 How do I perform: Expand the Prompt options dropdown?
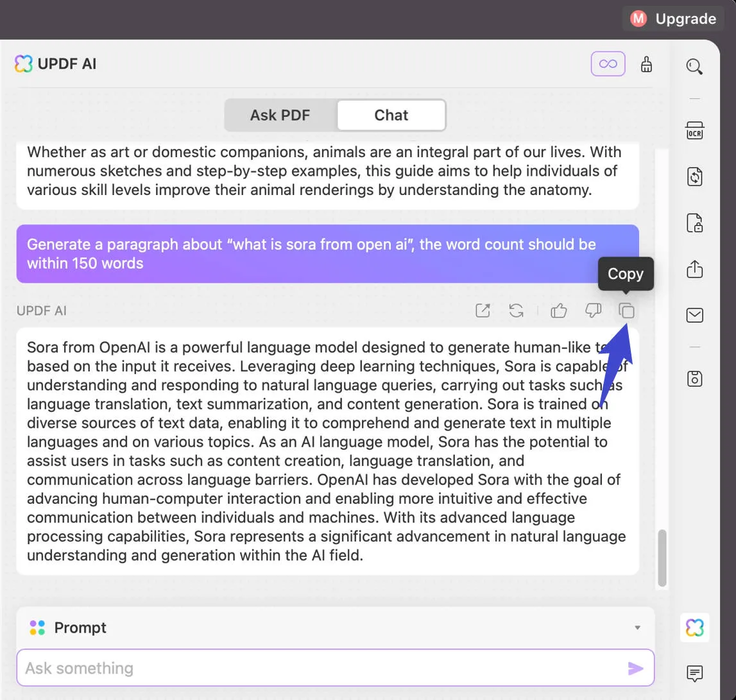(x=637, y=627)
